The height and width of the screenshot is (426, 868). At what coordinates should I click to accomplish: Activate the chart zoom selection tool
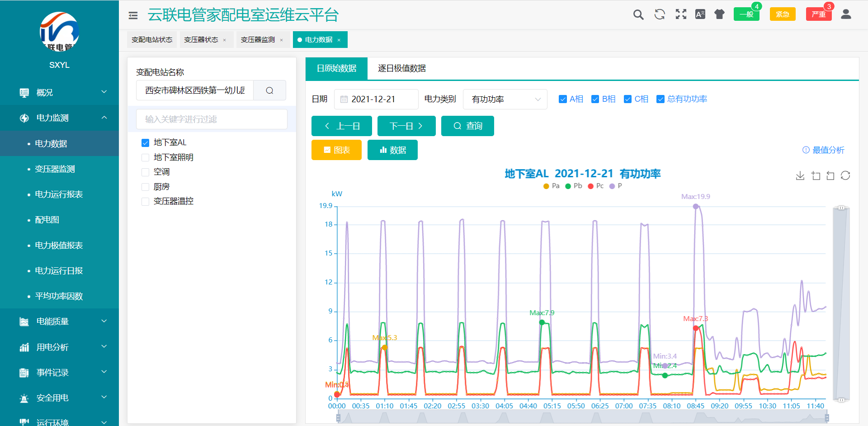[x=816, y=175]
